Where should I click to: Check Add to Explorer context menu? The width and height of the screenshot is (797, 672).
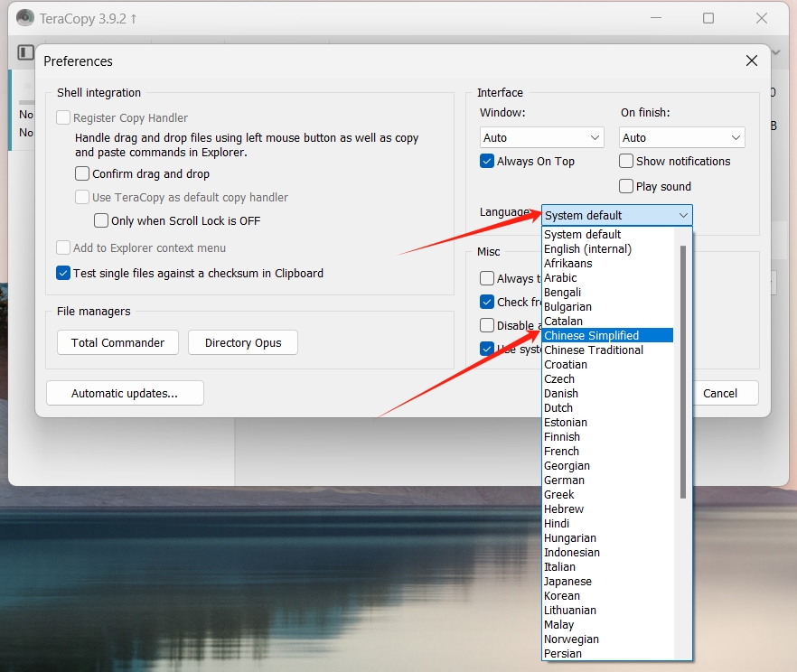point(63,247)
